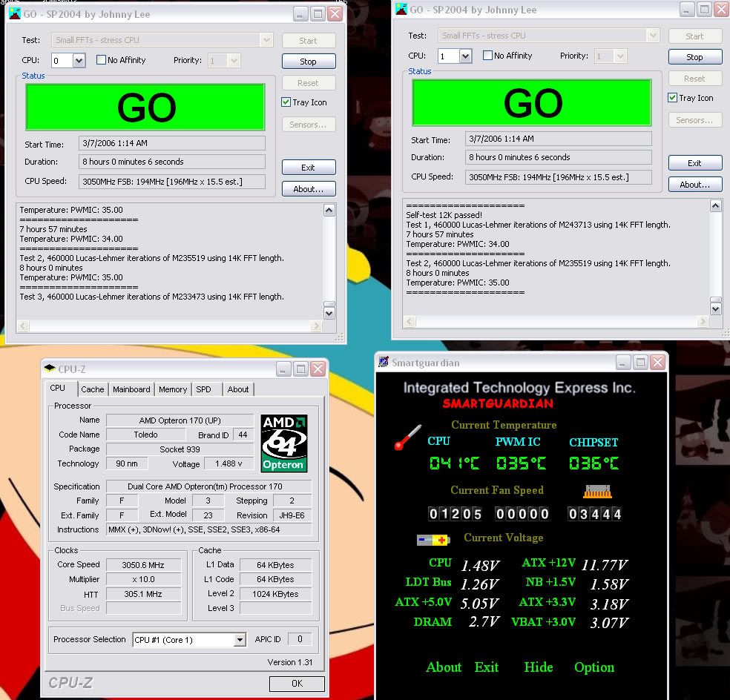Expand Processor Selection dropdown in CPU-Z
The image size is (730, 700).
coord(240,639)
